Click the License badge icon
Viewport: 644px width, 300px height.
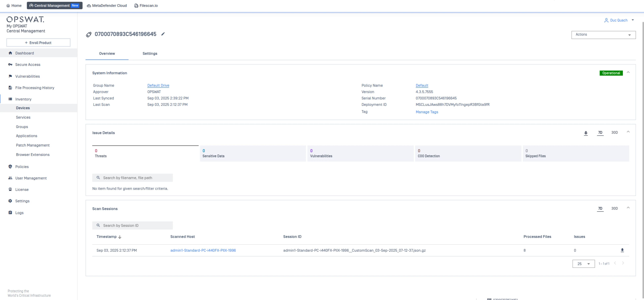click(10, 189)
